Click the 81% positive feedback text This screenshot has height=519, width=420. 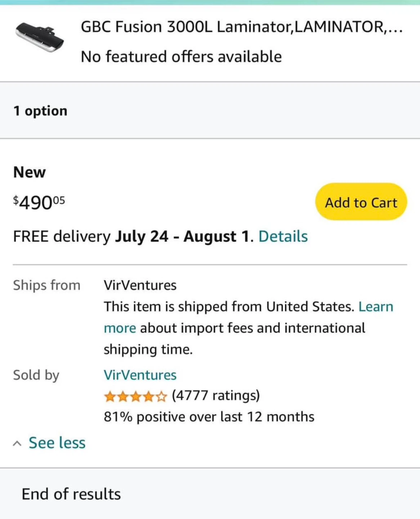pos(209,417)
